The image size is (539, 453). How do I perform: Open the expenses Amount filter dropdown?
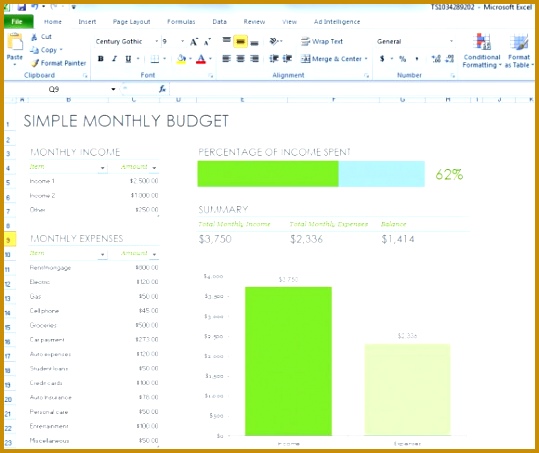tap(154, 254)
